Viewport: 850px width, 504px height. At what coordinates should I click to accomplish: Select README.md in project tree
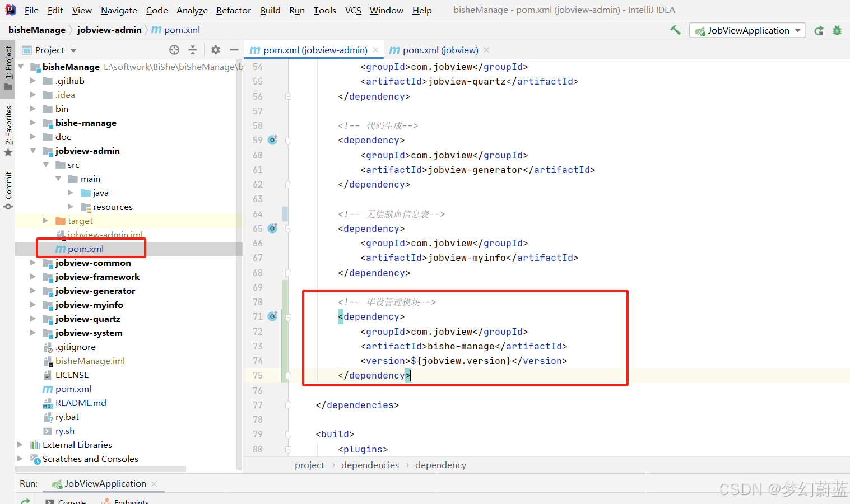[x=81, y=403]
